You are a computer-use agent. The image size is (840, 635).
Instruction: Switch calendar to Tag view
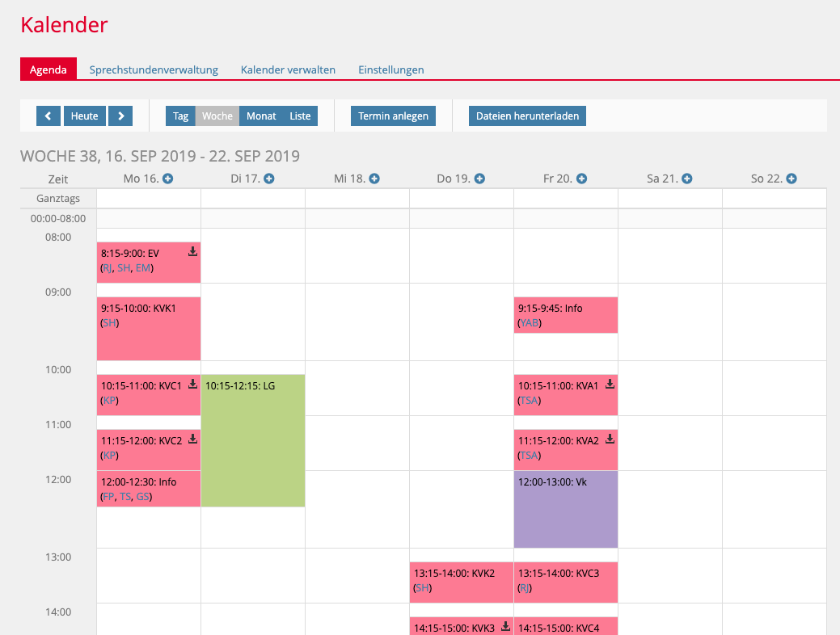[181, 116]
